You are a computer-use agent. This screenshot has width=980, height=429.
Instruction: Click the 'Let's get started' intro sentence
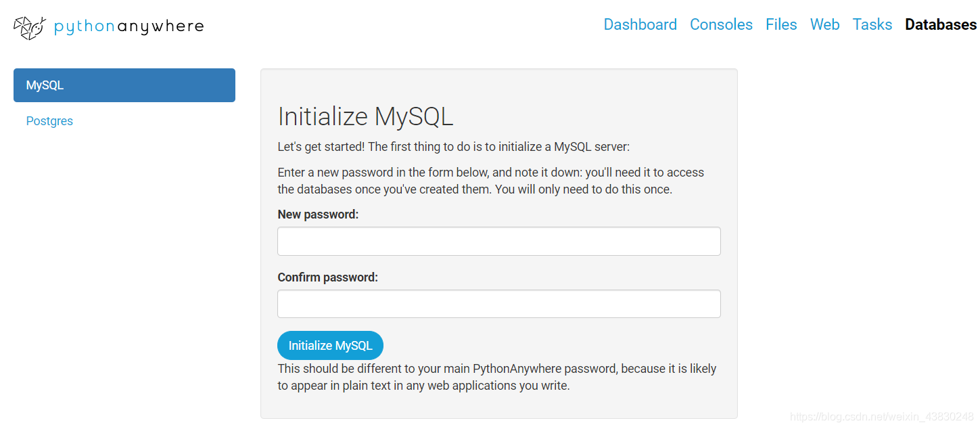[453, 147]
